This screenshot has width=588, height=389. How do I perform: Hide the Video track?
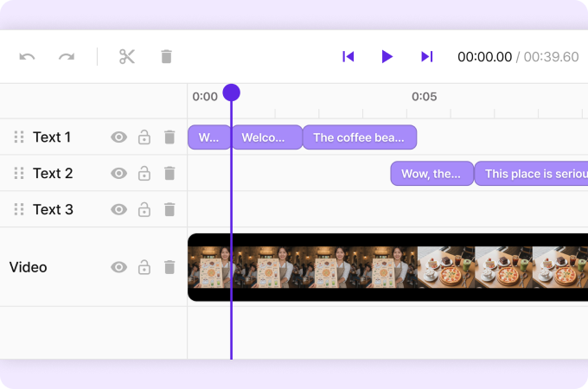[118, 267]
